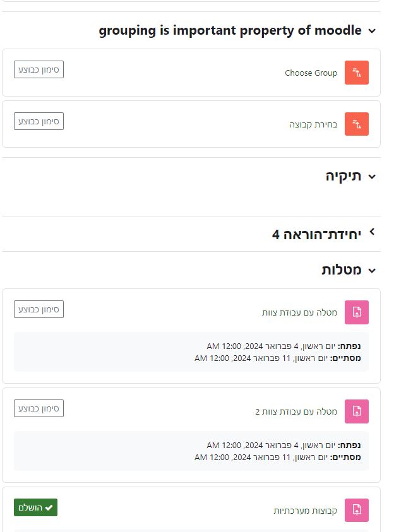Image resolution: width=394 pixels, height=532 pixels.
Task: Open the בחירת קבוצה activity link
Action: pos(313,125)
